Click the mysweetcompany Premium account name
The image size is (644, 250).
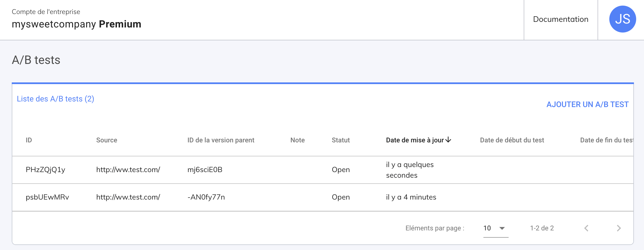(x=76, y=24)
